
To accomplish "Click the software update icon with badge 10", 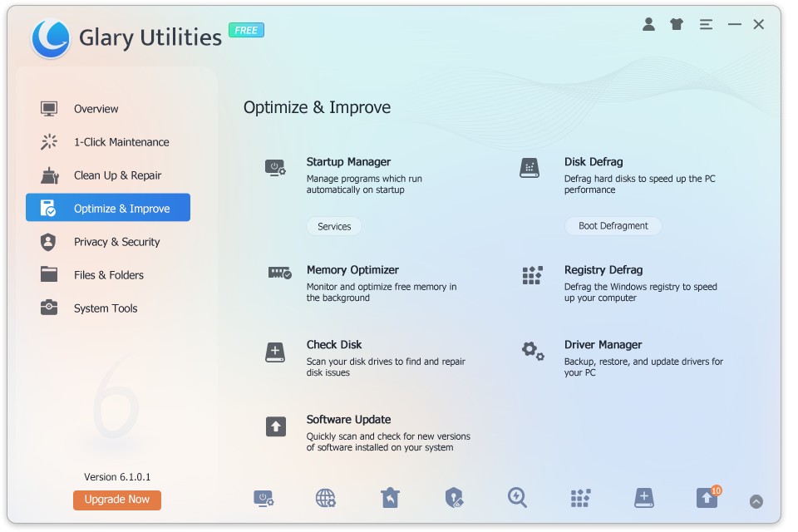I will click(x=707, y=498).
